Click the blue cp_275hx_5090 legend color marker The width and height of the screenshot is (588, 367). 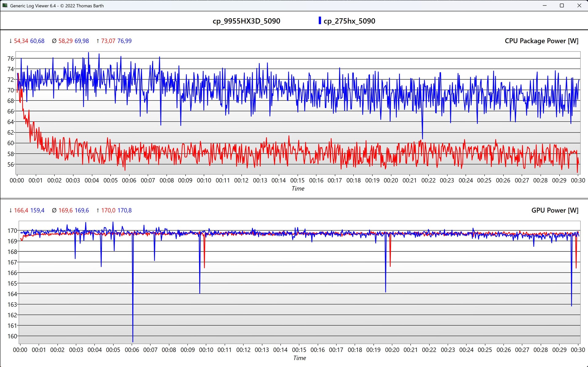coord(320,21)
